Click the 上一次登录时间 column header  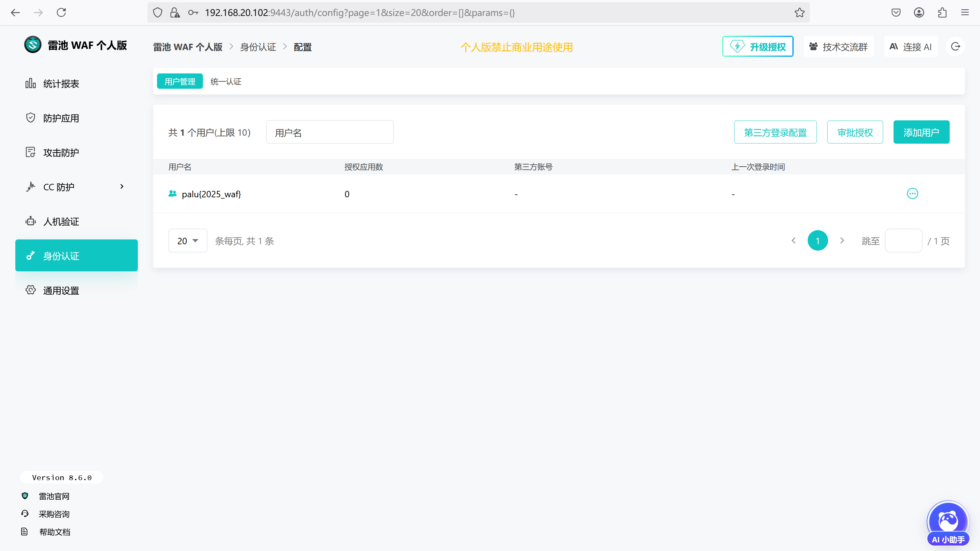(758, 167)
